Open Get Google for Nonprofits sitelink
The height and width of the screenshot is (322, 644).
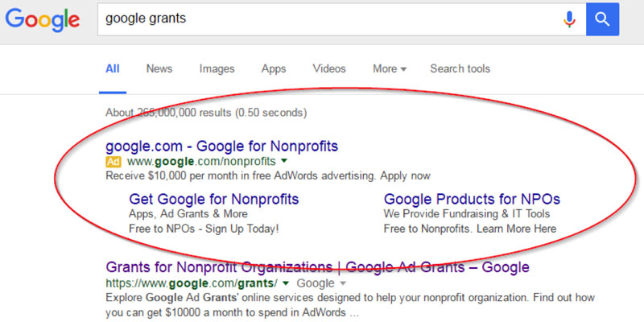pos(214,199)
